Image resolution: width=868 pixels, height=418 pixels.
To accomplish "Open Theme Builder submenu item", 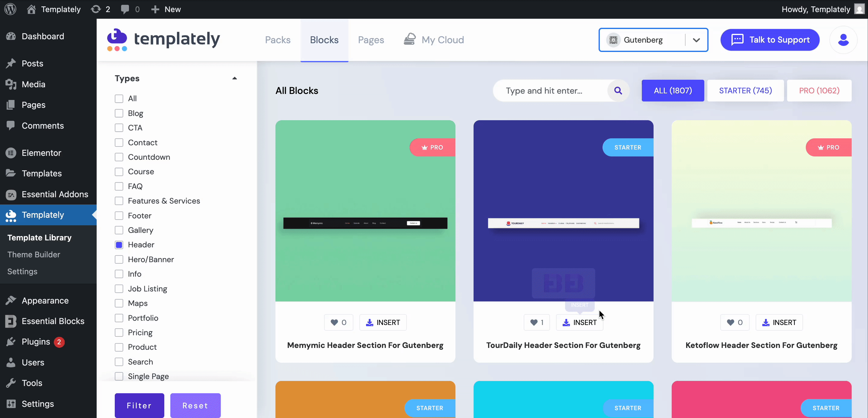I will pos(34,254).
